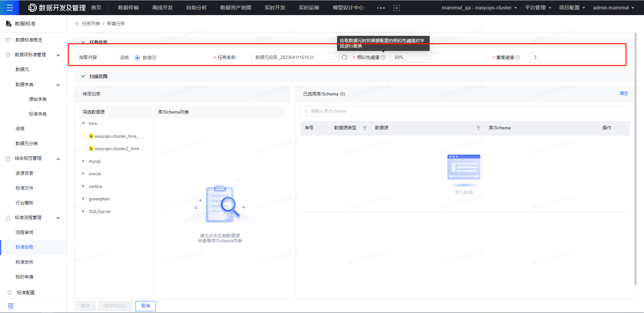The width and height of the screenshot is (644, 313).
Task: Click the 标准流程管理 icon in sidebar
Action: pos(8,217)
